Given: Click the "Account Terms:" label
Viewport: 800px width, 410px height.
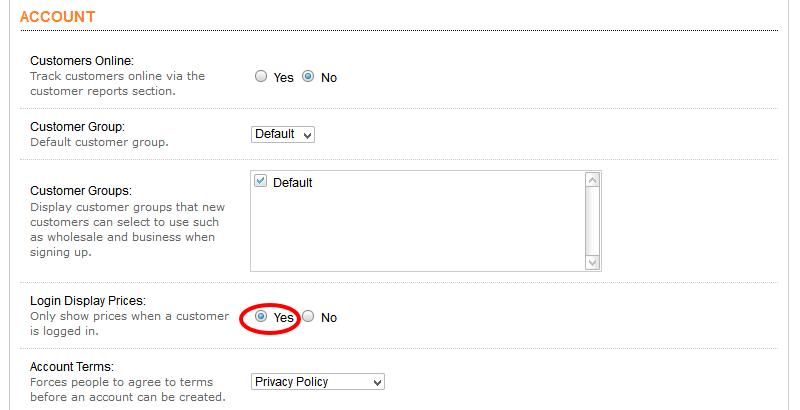Looking at the screenshot, I should 72,367.
